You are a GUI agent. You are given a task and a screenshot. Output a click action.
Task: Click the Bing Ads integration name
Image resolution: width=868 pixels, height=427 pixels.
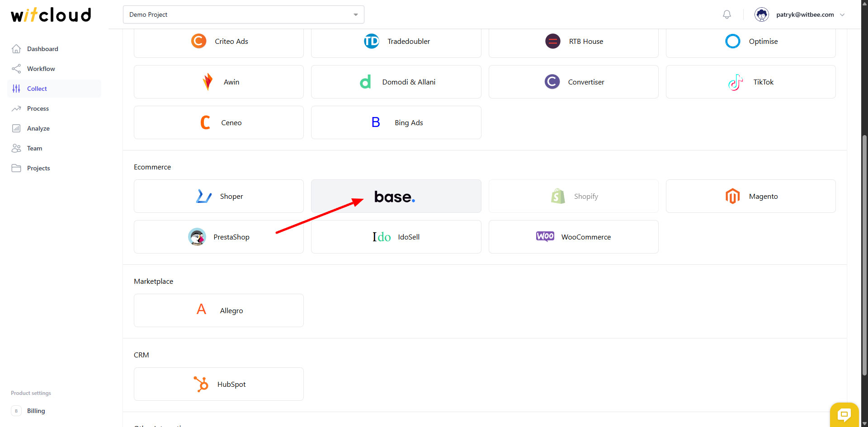pyautogui.click(x=409, y=122)
